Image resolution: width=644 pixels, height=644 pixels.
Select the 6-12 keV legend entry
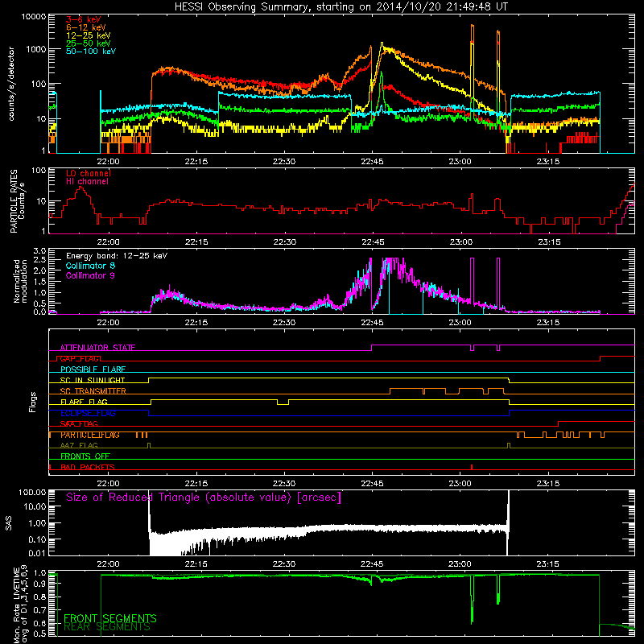pyautogui.click(x=86, y=27)
